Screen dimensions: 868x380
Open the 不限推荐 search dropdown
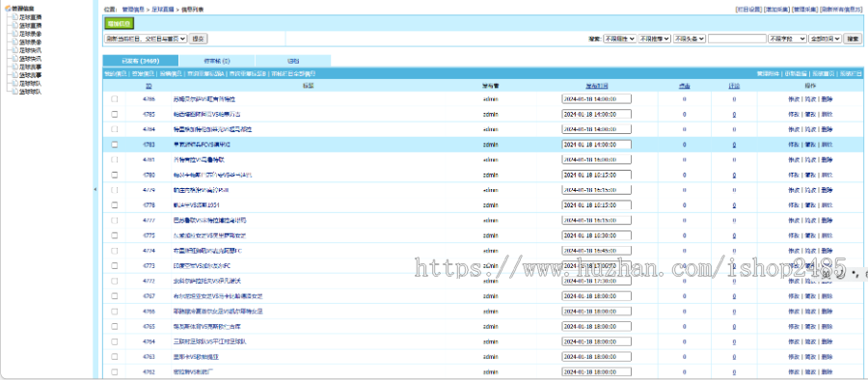click(x=654, y=39)
